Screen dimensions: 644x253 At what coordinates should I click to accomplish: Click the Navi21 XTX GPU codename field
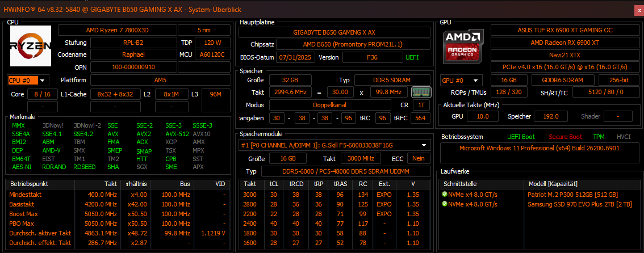[564, 54]
